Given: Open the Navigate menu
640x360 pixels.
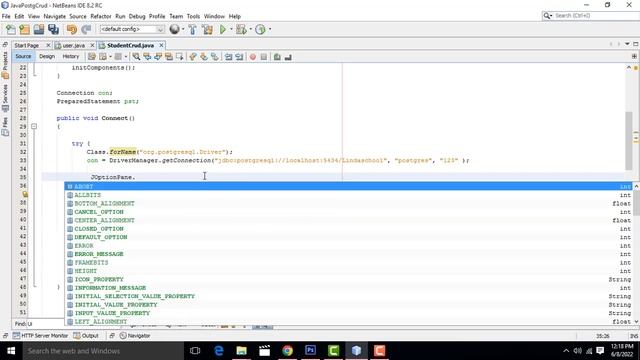Looking at the screenshot, I should [x=55, y=16].
